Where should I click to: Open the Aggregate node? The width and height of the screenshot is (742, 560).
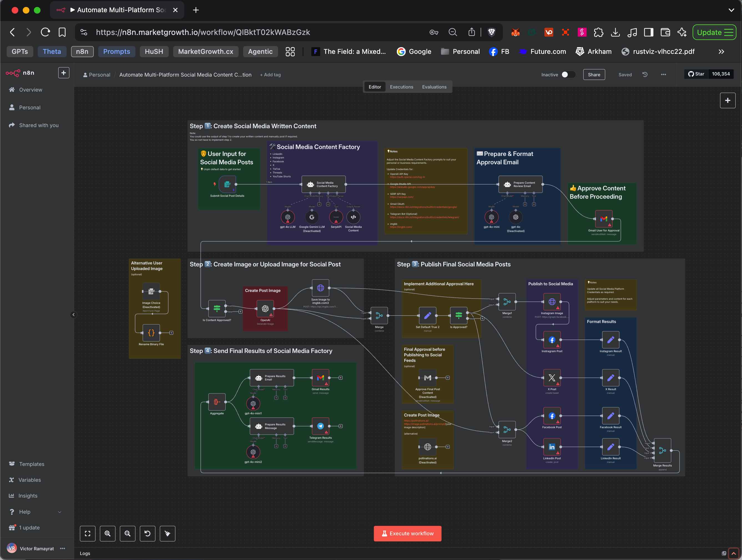coord(217,402)
